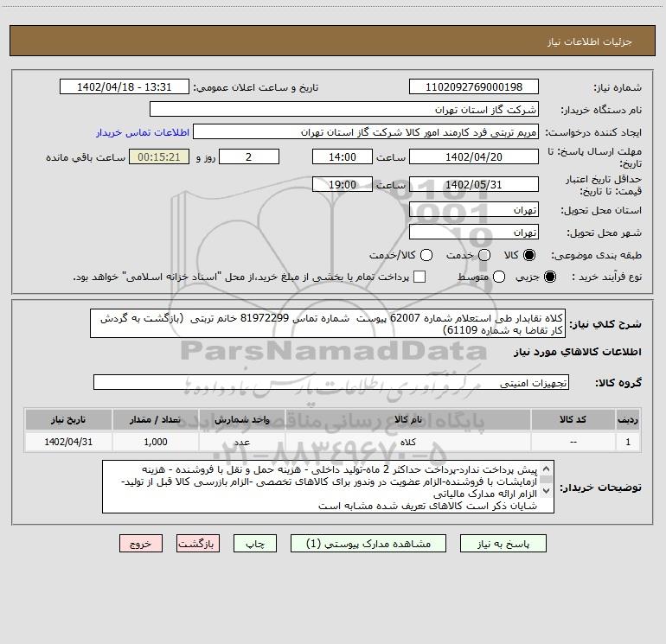
Task: Open اطلاعات تماس خریدار link
Action: (x=143, y=132)
